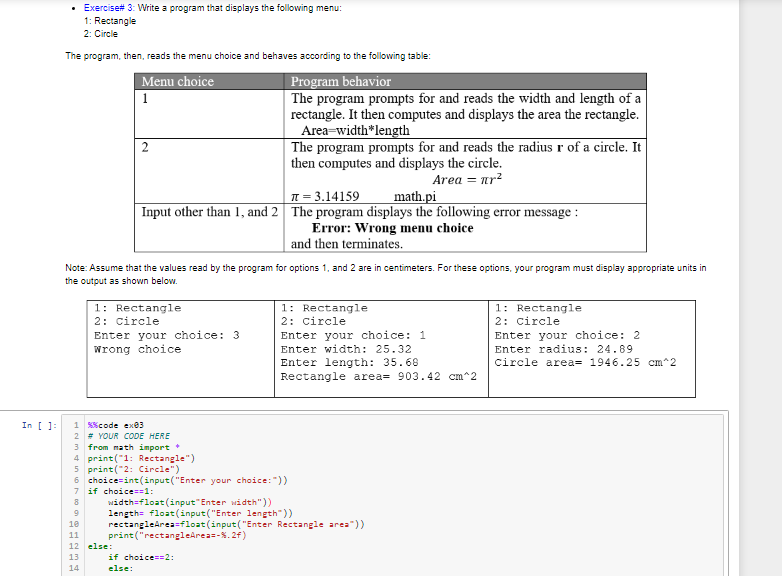This screenshot has height=576, width=782.
Task: Click sample output 'Enter width: 25.32'
Action: pyautogui.click(x=346, y=349)
